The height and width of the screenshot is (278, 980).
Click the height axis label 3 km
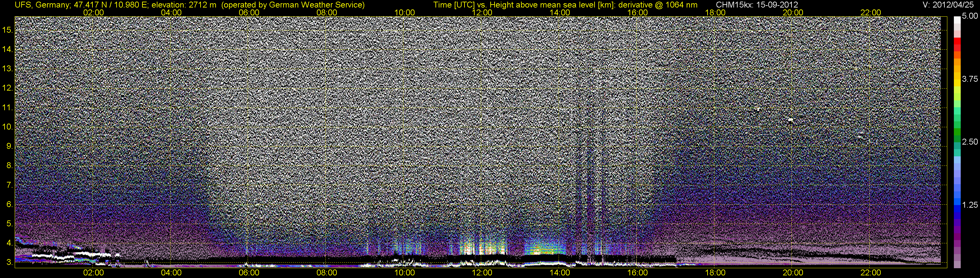[x=9, y=262]
